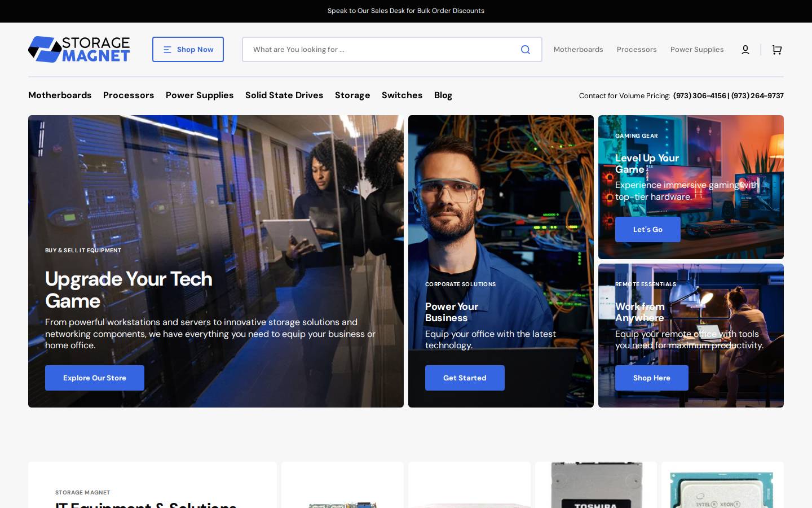This screenshot has height=508, width=812.
Task: Select Switches menu item
Action: pos(402,95)
